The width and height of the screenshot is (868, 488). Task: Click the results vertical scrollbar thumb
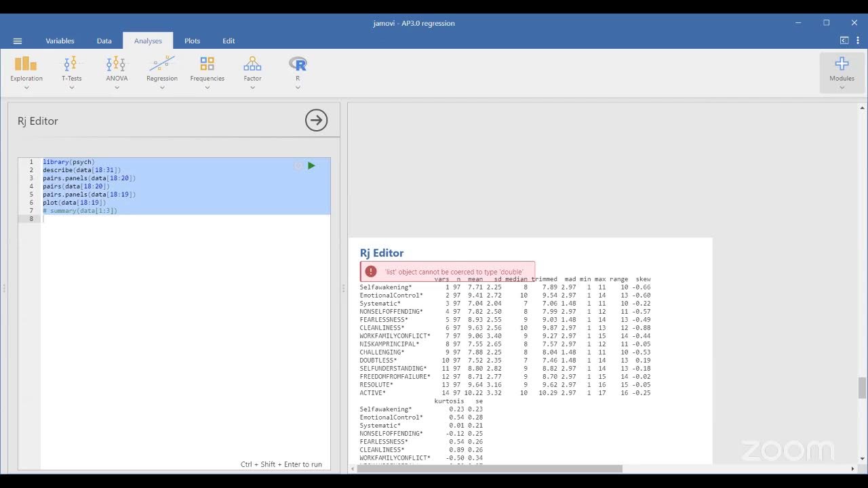tap(862, 388)
